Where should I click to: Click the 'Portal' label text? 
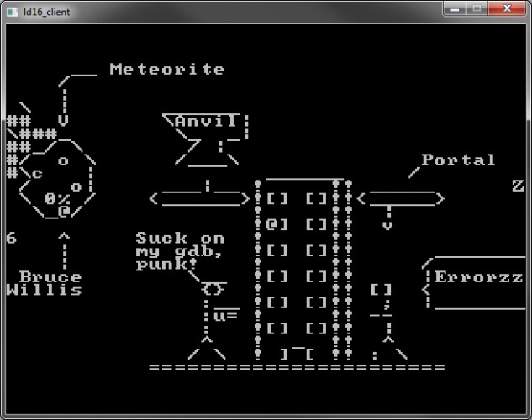[458, 160]
